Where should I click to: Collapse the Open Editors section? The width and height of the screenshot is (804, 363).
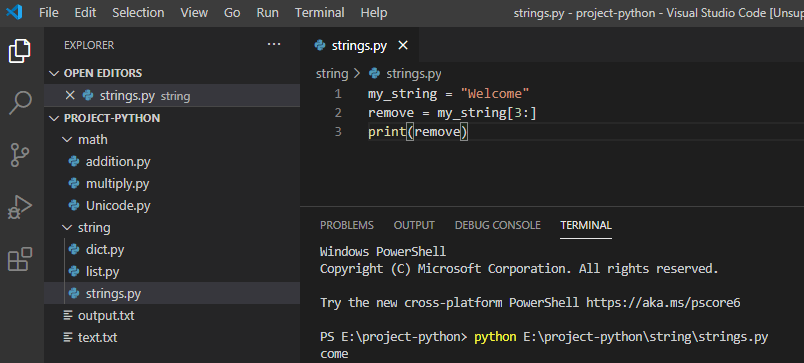[x=54, y=73]
